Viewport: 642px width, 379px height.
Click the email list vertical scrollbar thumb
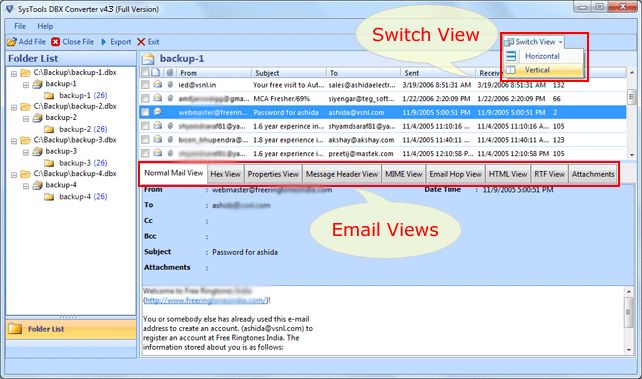click(631, 97)
